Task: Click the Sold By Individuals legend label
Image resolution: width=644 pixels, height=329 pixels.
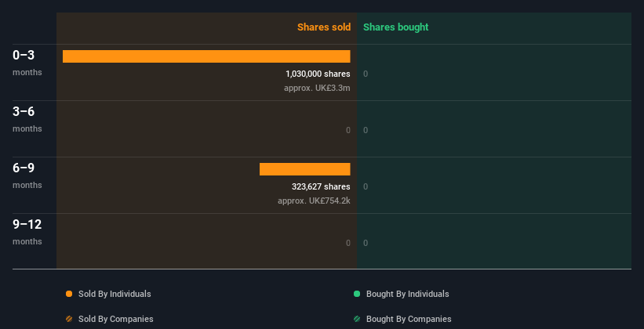Action: pyautogui.click(x=115, y=294)
